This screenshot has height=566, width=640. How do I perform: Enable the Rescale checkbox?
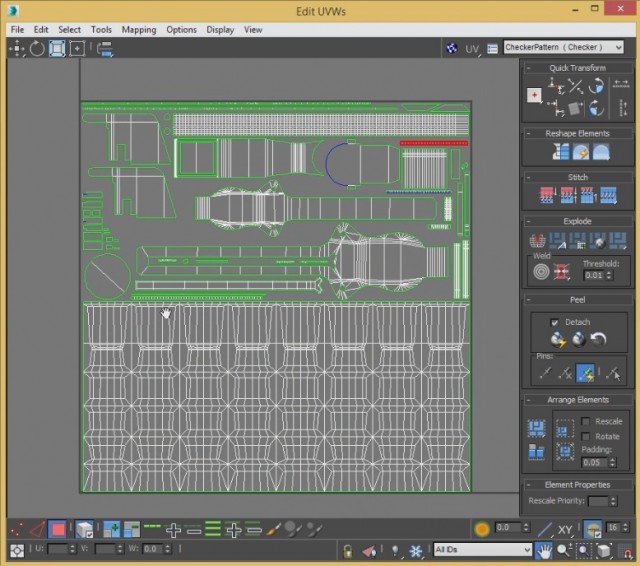coord(586,421)
